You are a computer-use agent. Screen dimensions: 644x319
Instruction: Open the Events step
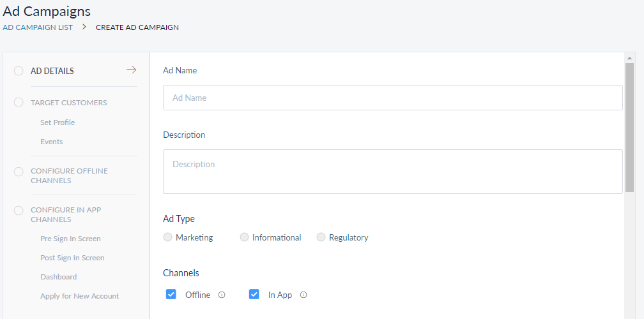click(x=51, y=142)
